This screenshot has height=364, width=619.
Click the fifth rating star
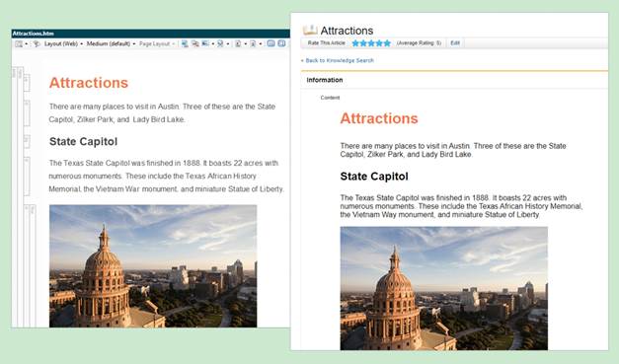387,43
